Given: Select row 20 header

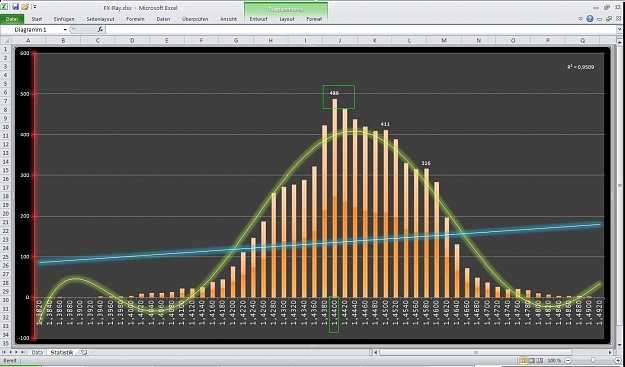Looking at the screenshot, I should [6, 213].
